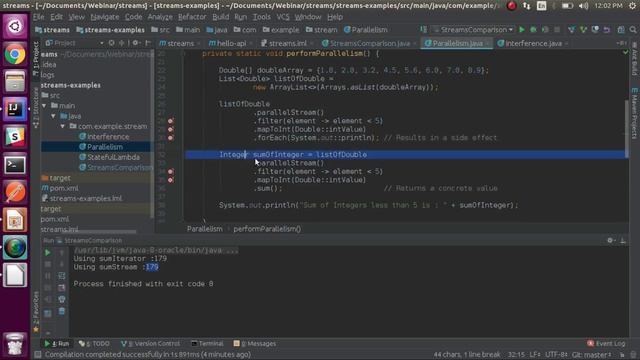Open the StreamsComparison run configuration dropdown

pos(473,30)
